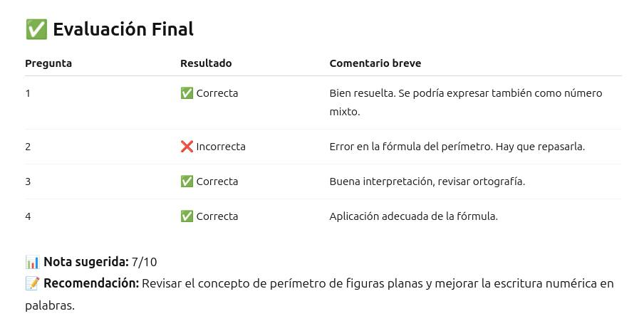This screenshot has width=644, height=321.
Task: Click the Correcta text in row 1
Action: coord(217,93)
